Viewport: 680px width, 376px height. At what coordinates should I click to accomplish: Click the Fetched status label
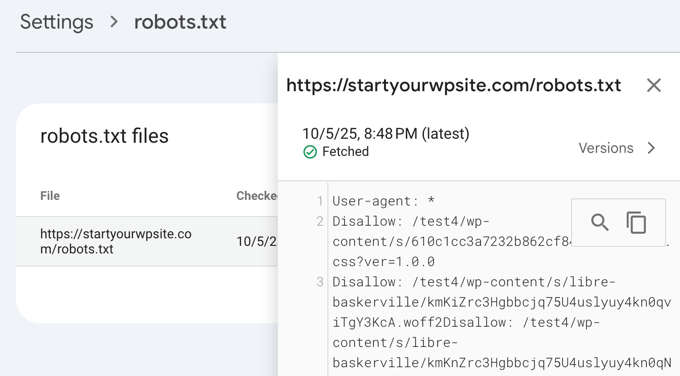point(345,152)
